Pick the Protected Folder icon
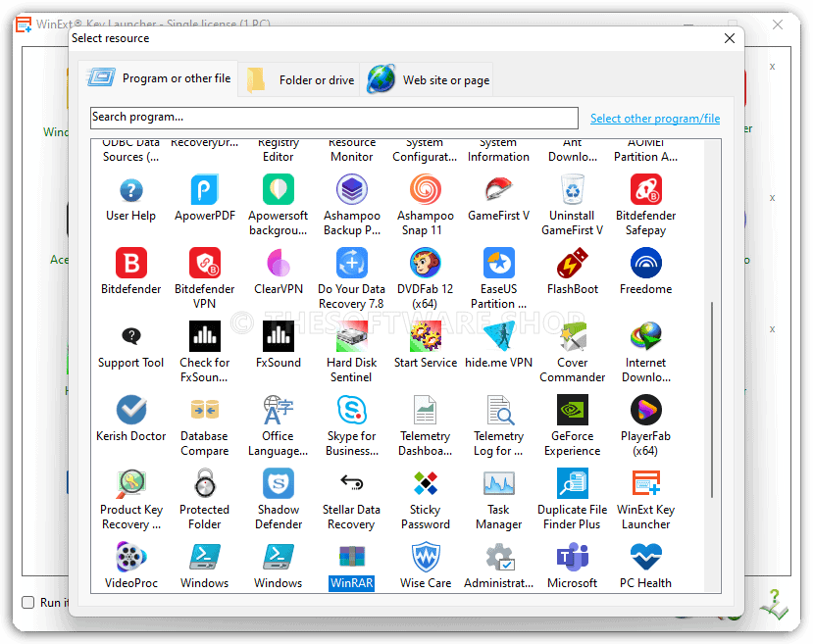 [x=206, y=483]
